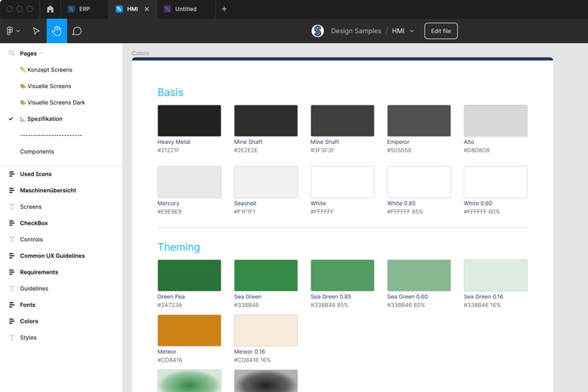Select the Hand tool
The height and width of the screenshot is (392, 588).
[57, 31]
